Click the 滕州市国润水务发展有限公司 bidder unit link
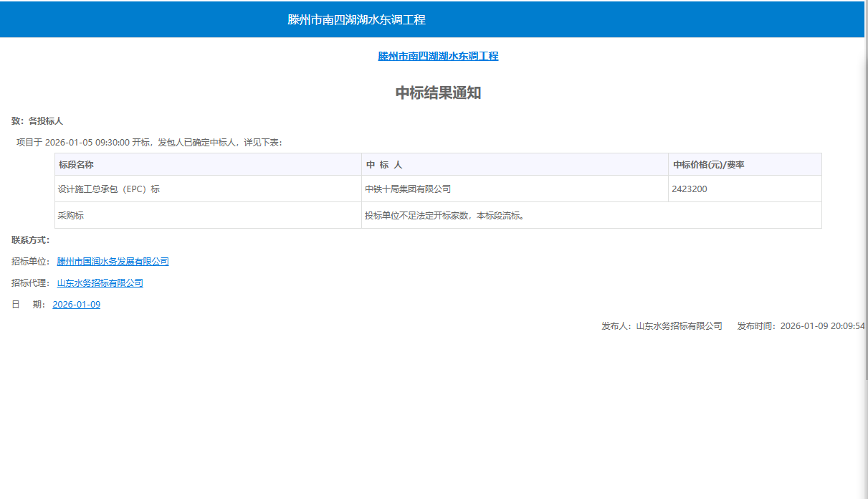Screen dimensions: 868x499 click(x=113, y=261)
